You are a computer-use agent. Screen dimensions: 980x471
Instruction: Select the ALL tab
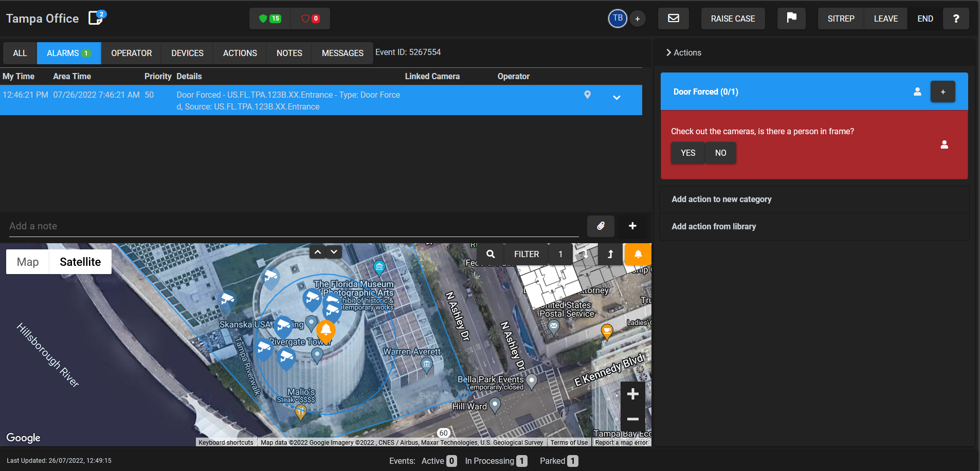coord(20,53)
